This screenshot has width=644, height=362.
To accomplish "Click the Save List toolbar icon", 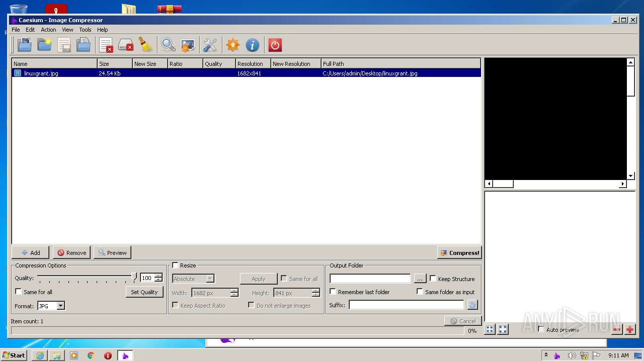I will click(64, 45).
